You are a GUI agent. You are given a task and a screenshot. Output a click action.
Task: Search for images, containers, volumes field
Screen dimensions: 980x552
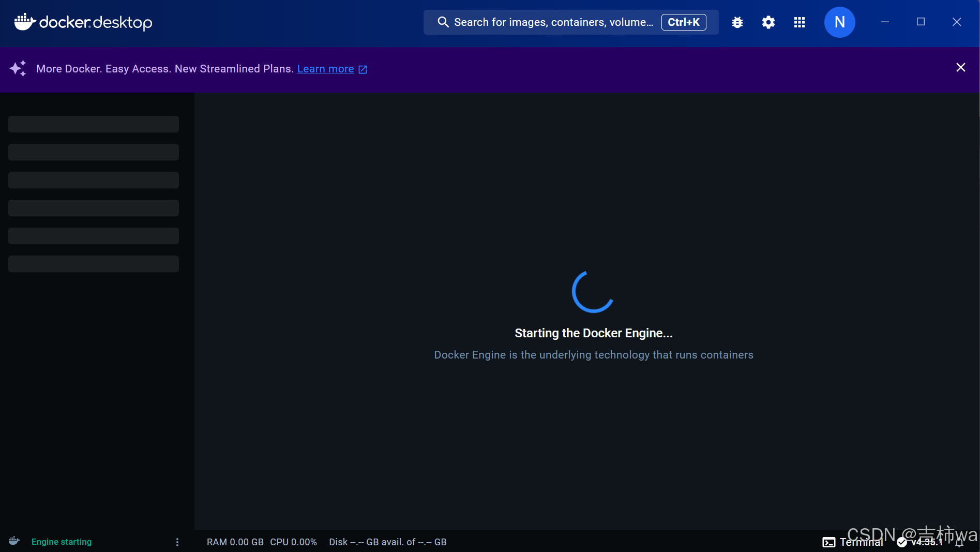[571, 22]
